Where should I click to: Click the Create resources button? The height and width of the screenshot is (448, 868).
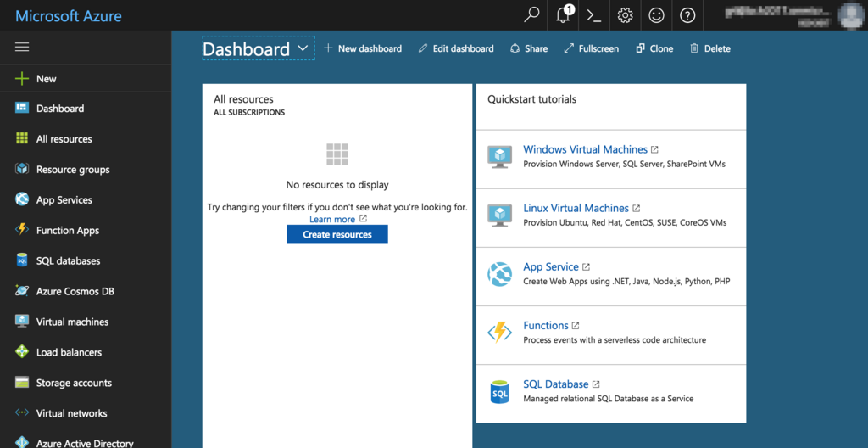[x=337, y=234]
